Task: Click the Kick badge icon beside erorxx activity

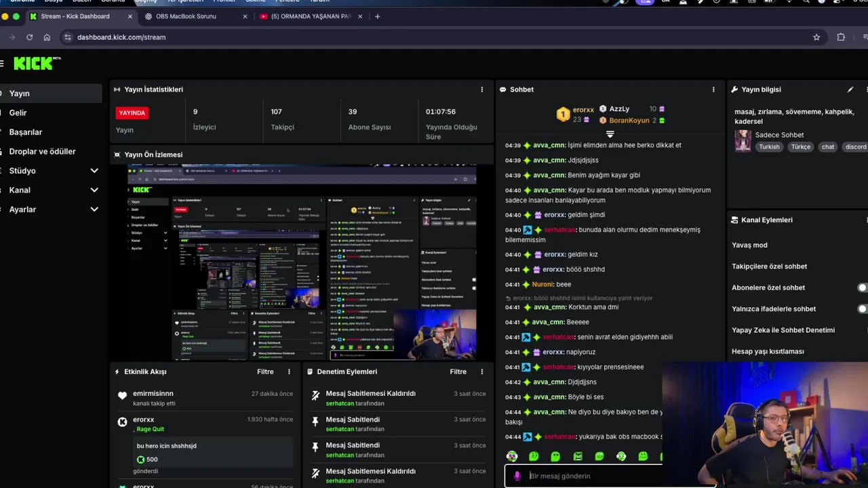Action: coord(122,422)
